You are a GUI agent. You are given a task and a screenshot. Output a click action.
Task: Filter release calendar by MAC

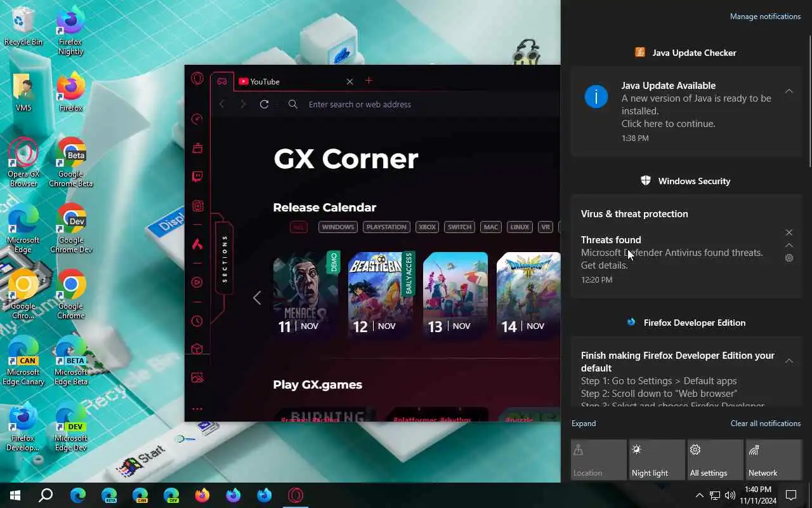(490, 227)
